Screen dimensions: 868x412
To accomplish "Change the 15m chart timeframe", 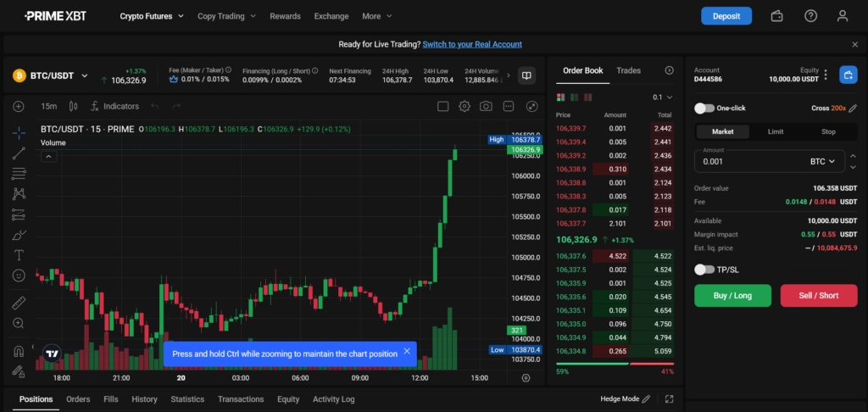I will click(48, 106).
